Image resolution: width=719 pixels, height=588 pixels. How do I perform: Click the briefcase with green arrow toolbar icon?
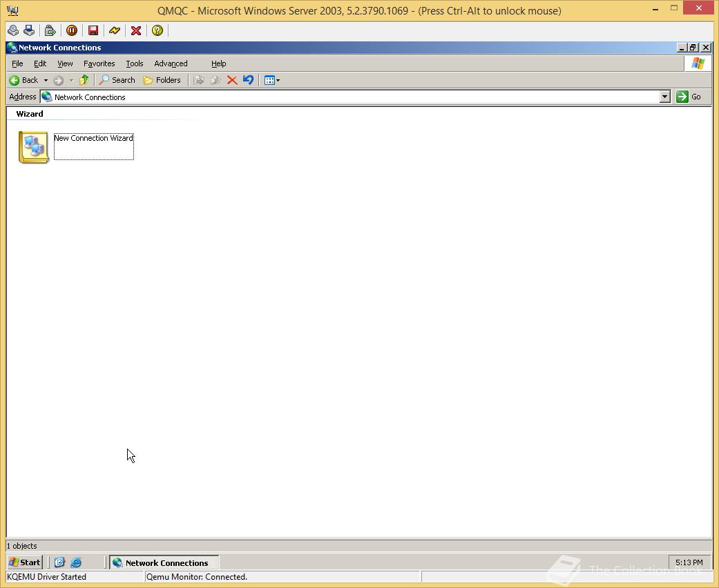pos(50,30)
